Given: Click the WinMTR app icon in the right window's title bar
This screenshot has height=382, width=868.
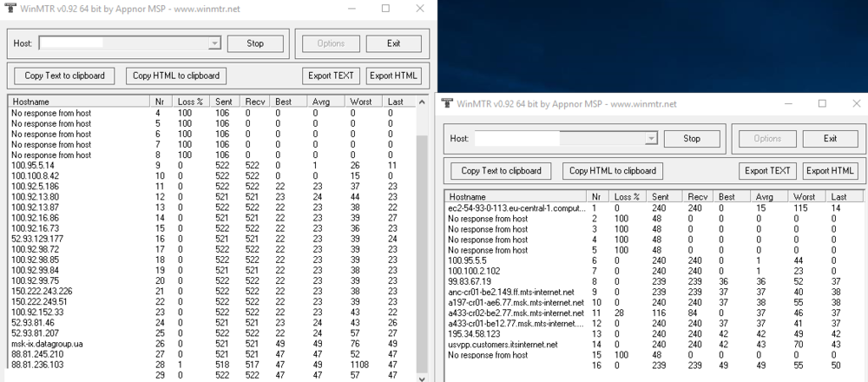Looking at the screenshot, I should point(448,103).
